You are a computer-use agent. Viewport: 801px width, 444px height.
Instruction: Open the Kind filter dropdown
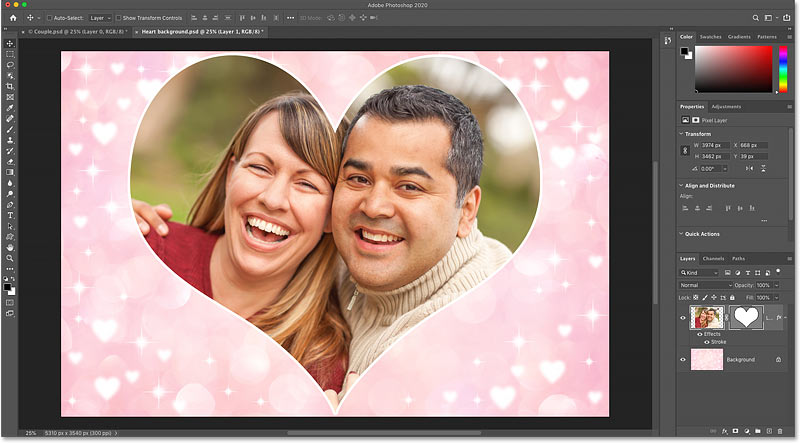pyautogui.click(x=699, y=273)
